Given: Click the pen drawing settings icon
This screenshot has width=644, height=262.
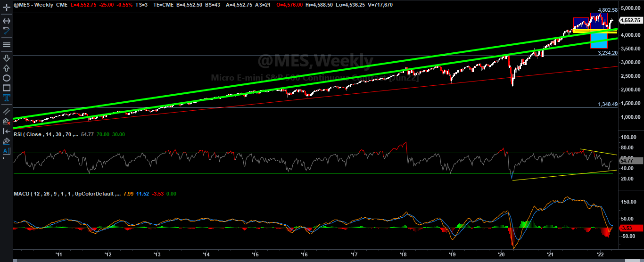Looking at the screenshot, I should tap(7, 141).
